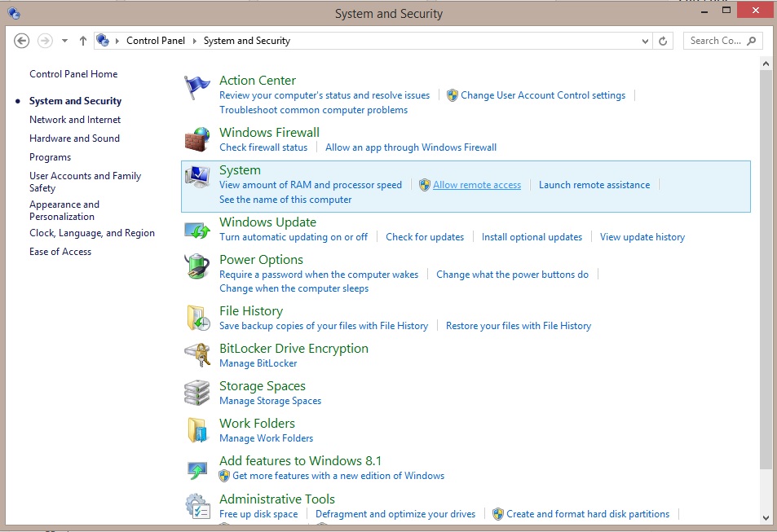Click Change what the power buttons do

click(512, 275)
